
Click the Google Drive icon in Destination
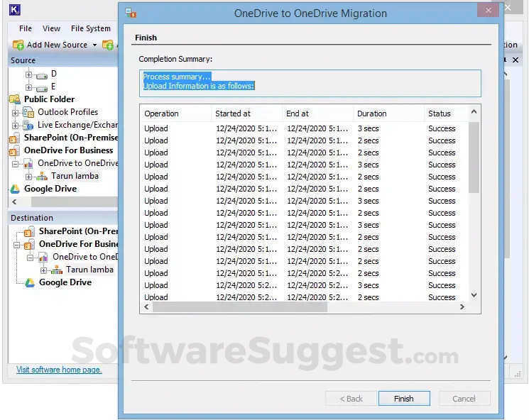coord(30,282)
